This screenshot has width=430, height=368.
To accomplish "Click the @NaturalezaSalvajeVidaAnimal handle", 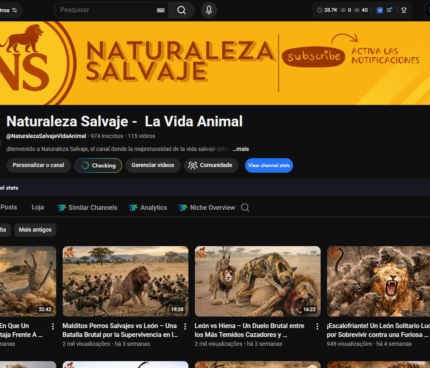I will pyautogui.click(x=46, y=136).
